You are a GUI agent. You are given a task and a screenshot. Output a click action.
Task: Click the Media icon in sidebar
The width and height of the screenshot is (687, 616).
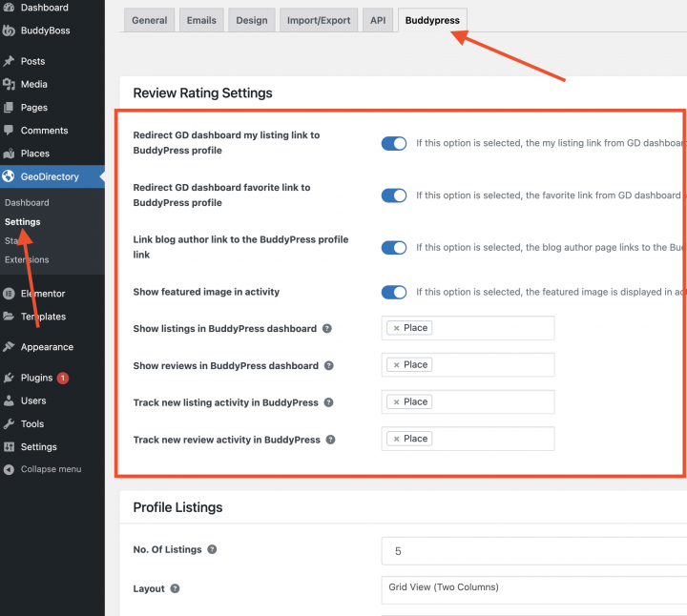coord(9,85)
